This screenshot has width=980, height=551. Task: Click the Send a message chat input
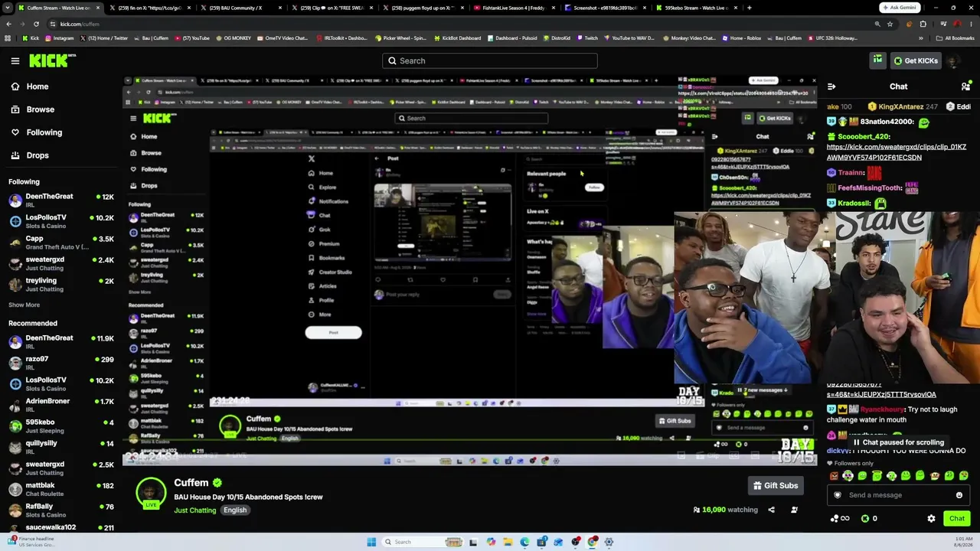tap(897, 495)
